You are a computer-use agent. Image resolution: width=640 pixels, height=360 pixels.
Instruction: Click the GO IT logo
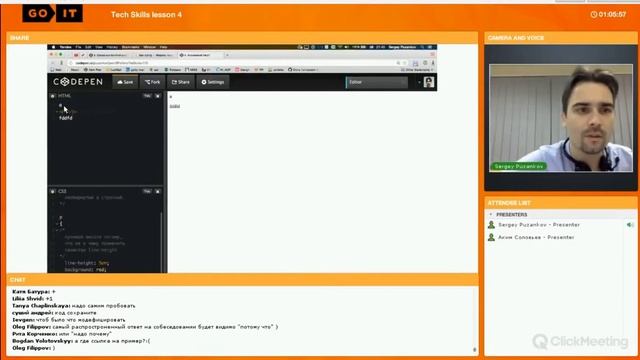[x=53, y=13]
